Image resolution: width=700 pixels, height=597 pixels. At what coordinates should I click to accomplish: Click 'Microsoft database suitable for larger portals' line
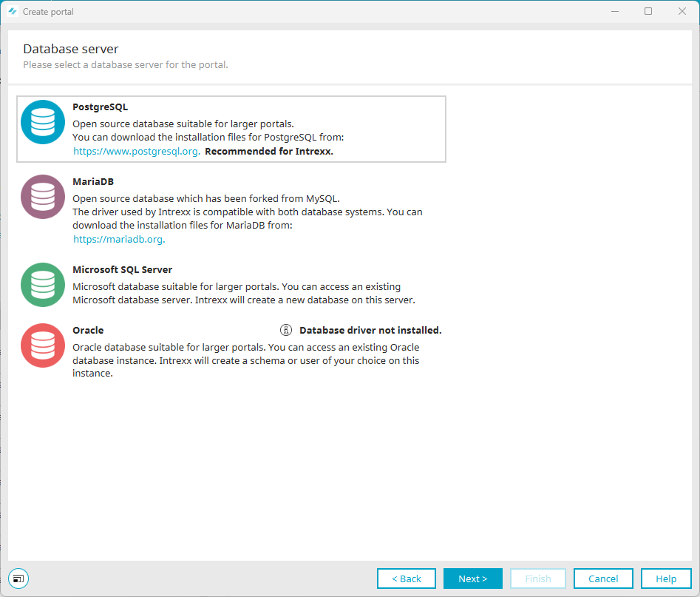[237, 286]
